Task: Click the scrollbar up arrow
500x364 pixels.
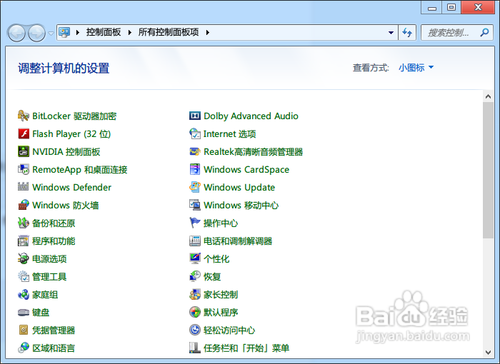Action: (x=488, y=97)
